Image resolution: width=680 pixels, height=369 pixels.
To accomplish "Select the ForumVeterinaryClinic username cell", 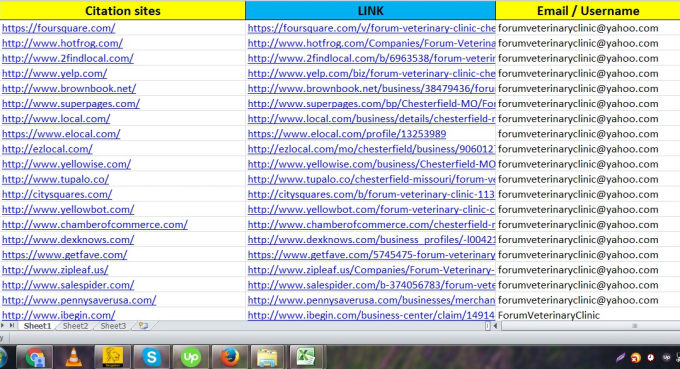I will click(588, 315).
